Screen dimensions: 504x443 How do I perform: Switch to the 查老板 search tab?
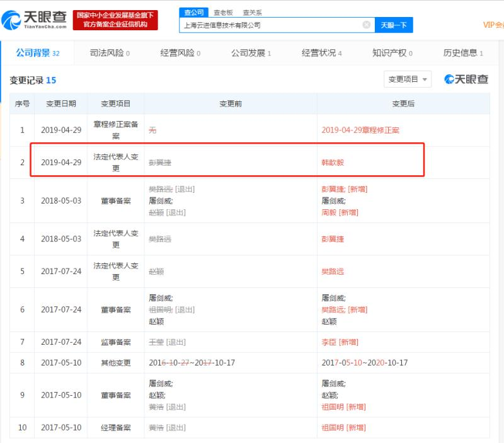click(222, 12)
